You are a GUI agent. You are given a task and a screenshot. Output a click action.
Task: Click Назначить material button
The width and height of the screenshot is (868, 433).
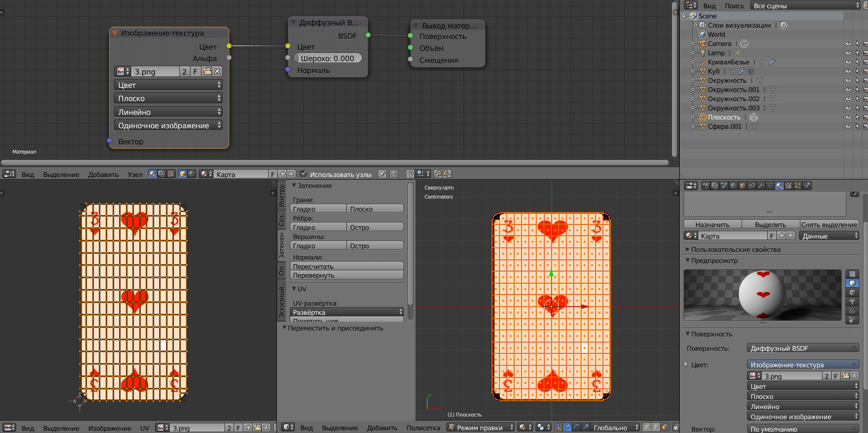click(713, 224)
